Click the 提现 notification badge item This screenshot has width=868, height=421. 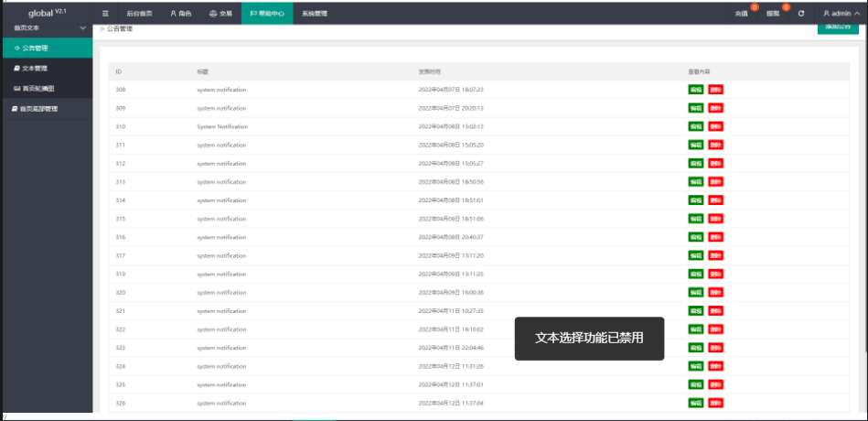(x=774, y=14)
